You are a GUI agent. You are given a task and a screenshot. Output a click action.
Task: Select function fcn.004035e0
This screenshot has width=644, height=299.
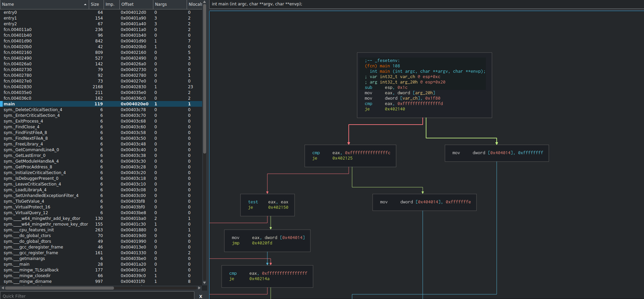click(x=101, y=93)
